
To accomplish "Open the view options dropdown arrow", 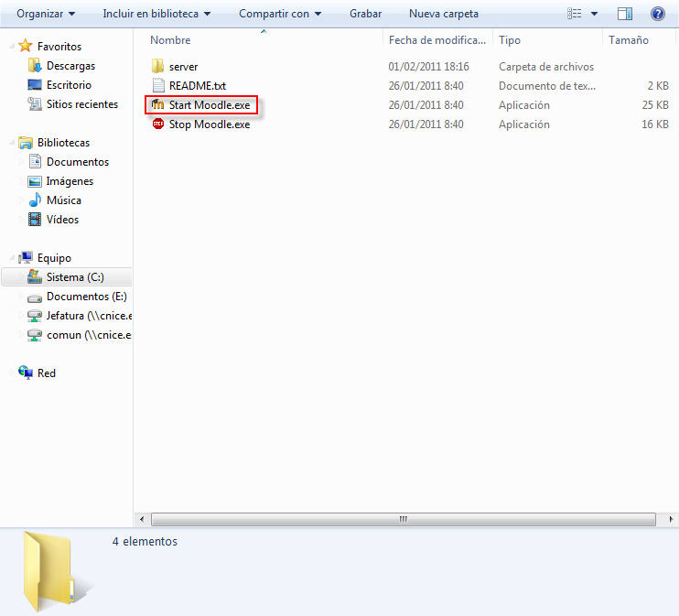I will pos(594,14).
